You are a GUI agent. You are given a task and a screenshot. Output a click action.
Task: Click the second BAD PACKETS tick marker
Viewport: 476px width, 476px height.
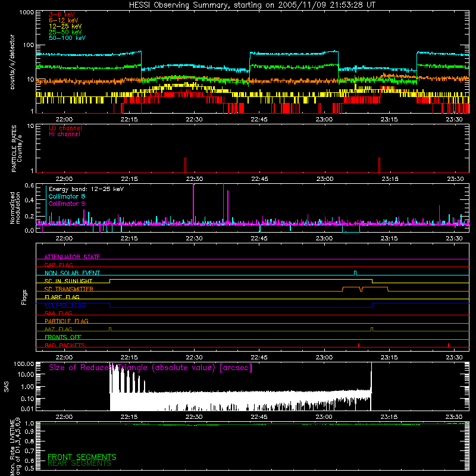click(449, 345)
